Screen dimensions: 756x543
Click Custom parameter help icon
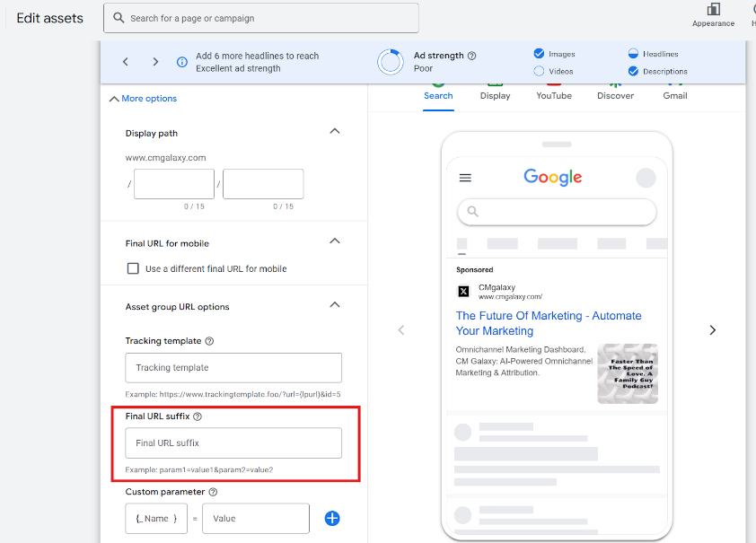coord(214,492)
